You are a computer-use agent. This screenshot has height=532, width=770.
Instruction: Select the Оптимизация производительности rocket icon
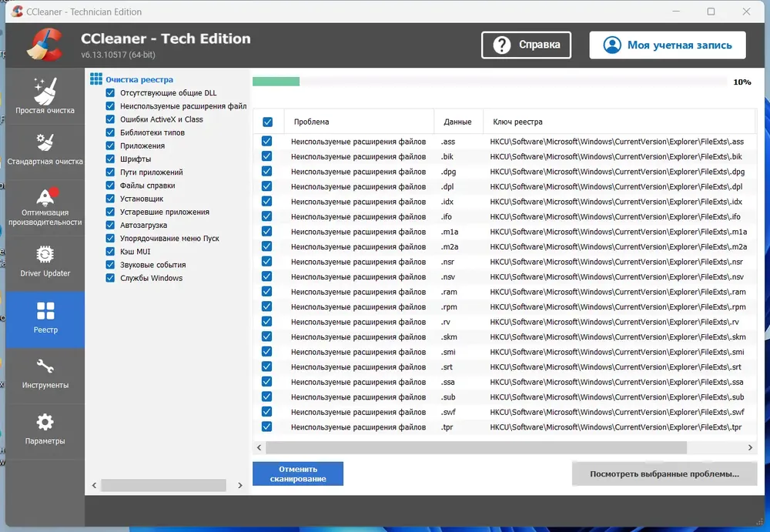point(47,196)
